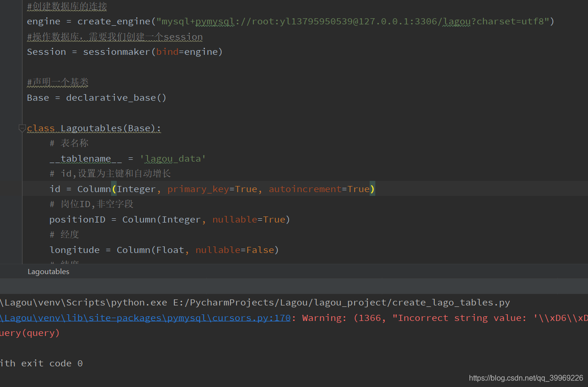Click the 'primary_key' argument

(198, 189)
